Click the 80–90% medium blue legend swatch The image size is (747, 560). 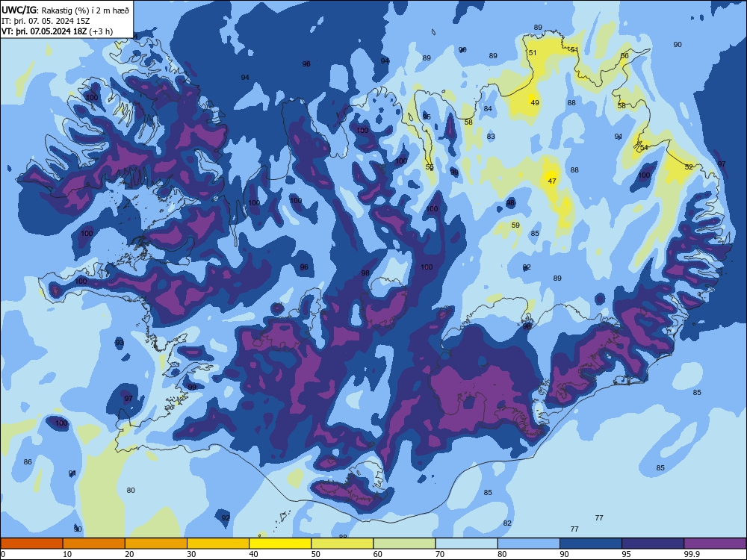(529, 544)
